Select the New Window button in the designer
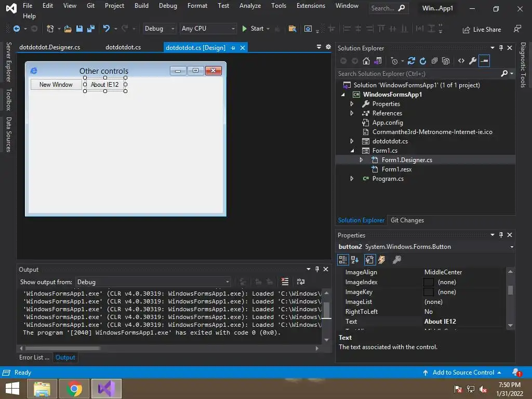Viewport: 532px width, 399px height. (x=56, y=85)
